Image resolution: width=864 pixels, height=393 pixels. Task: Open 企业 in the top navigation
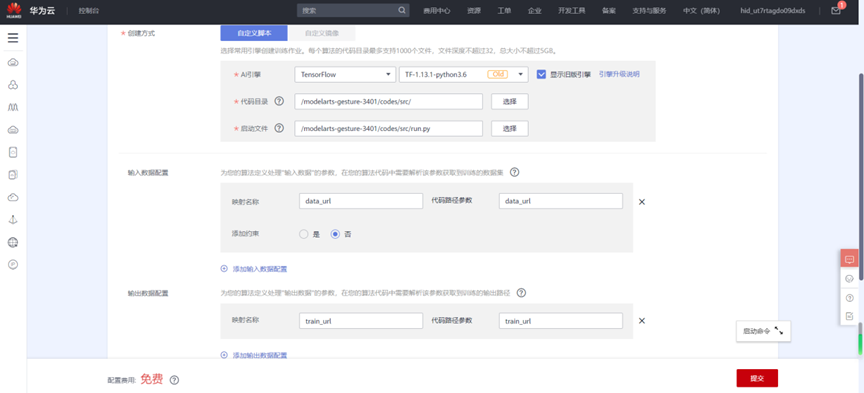pos(534,10)
